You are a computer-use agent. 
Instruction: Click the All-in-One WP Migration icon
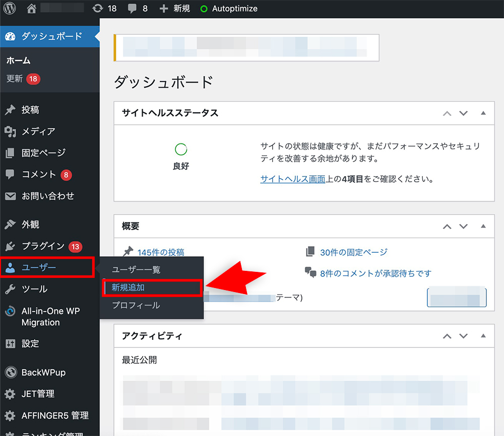[x=10, y=311]
